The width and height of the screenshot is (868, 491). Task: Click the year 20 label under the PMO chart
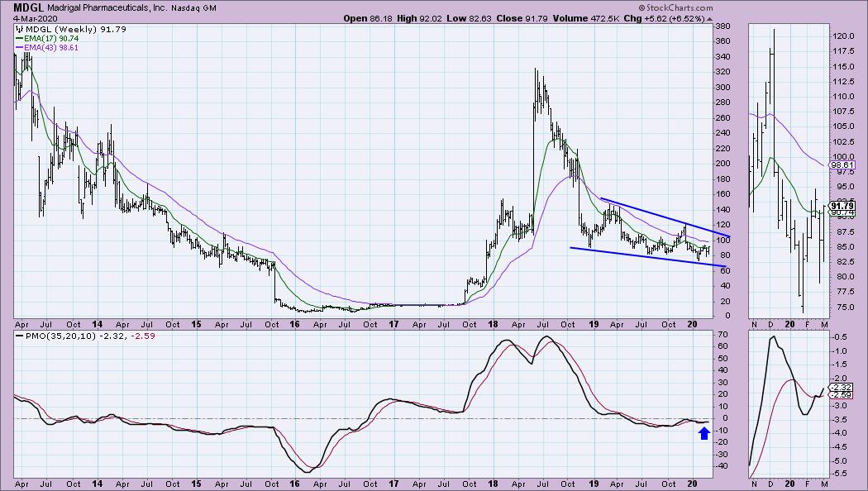click(x=692, y=484)
